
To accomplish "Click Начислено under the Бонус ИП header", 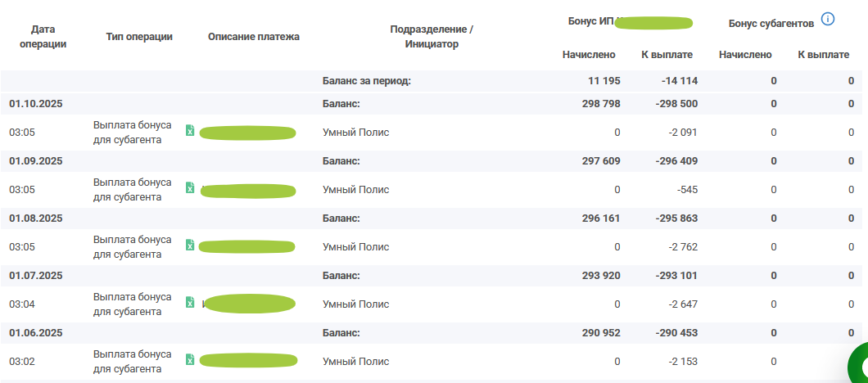I will tap(589, 55).
